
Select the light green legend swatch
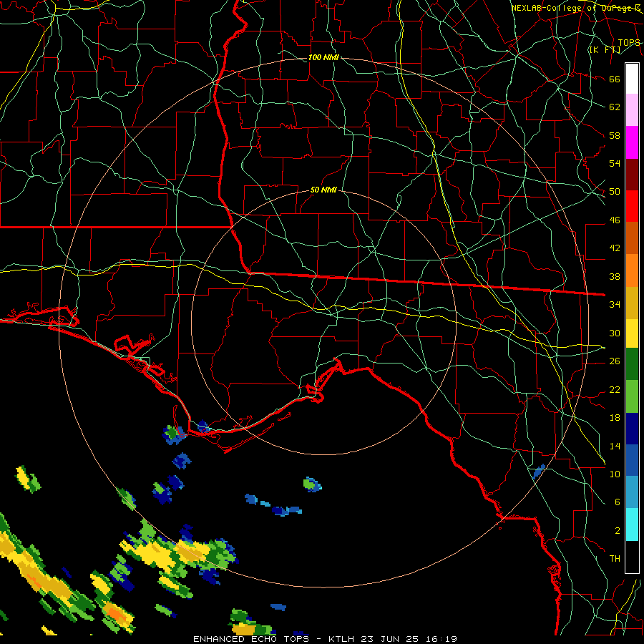tap(632, 396)
